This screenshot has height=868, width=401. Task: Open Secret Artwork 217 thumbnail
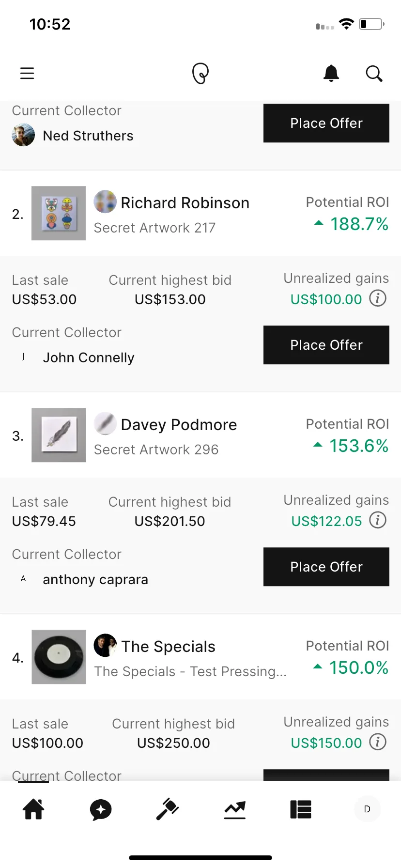(59, 213)
